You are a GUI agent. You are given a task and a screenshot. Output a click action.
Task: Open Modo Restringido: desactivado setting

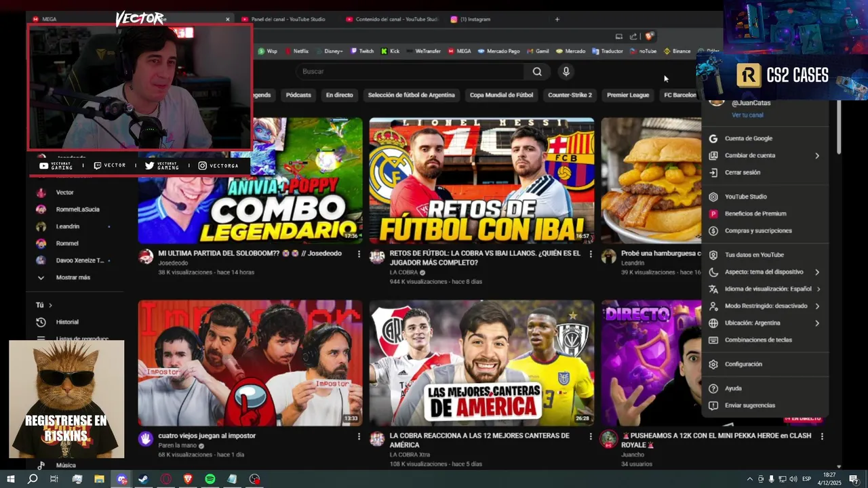click(765, 306)
